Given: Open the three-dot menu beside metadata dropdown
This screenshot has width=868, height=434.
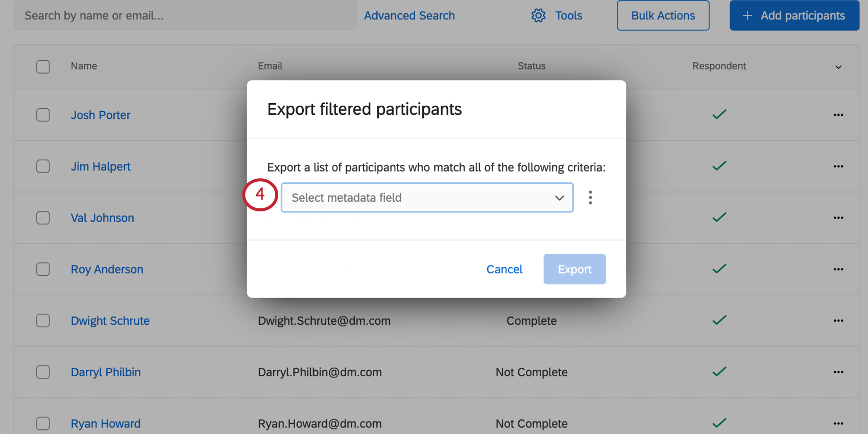Looking at the screenshot, I should pos(590,198).
